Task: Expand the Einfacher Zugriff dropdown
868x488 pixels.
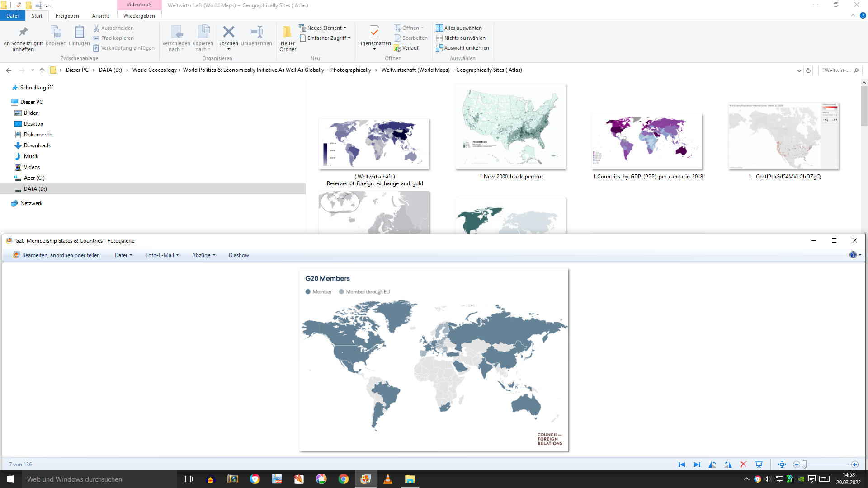Action: 325,38
